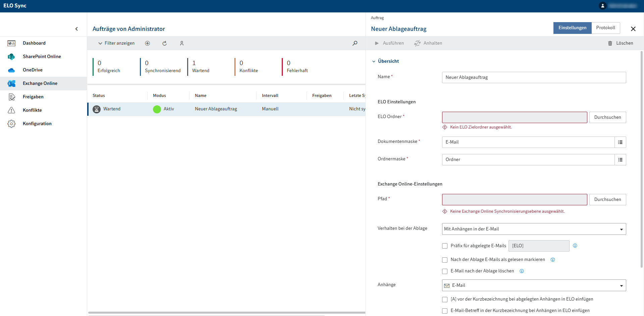Viewport: 644px width, 316px height.
Task: Check [A] vor der Kurzbezeichnung option
Action: (445, 300)
